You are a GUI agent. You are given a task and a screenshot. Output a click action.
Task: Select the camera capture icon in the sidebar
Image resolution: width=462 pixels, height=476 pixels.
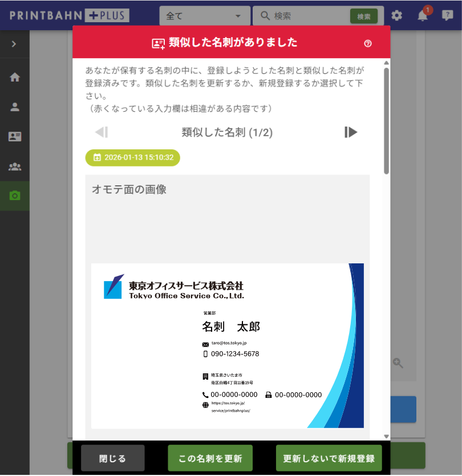coord(14,195)
